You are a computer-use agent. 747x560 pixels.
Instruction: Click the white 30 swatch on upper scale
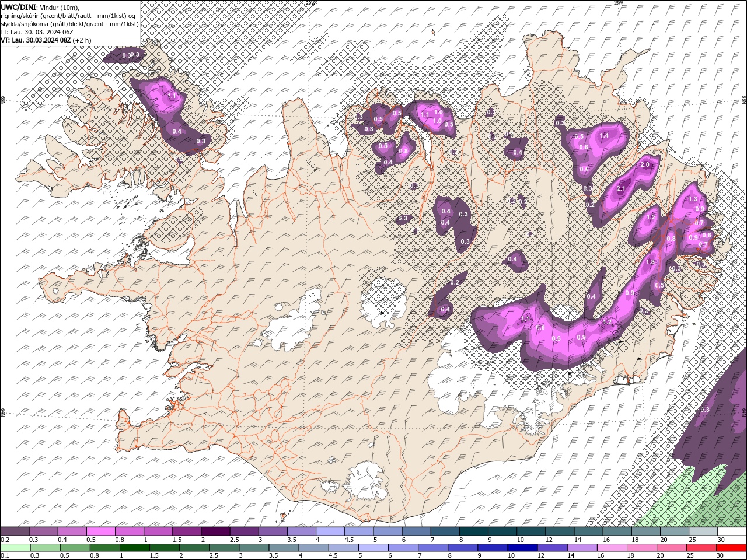(732, 531)
